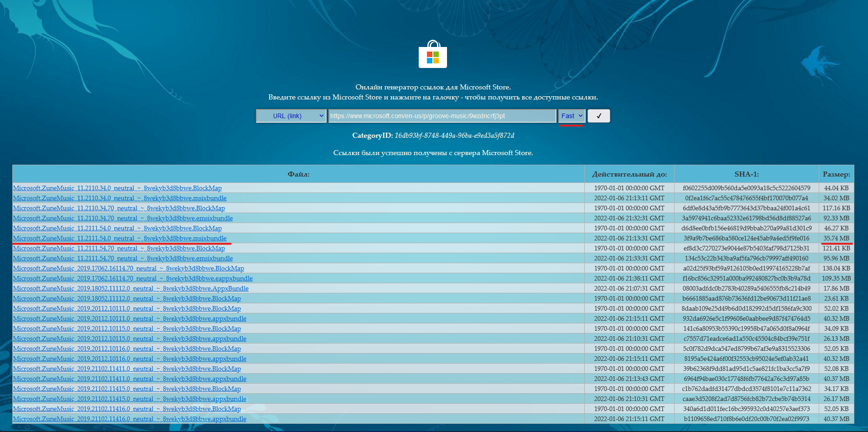This screenshot has height=432, width=868.
Task: Open ZuneMusic 2019.20112.10116.0 BlockMap link
Action: click(127, 349)
